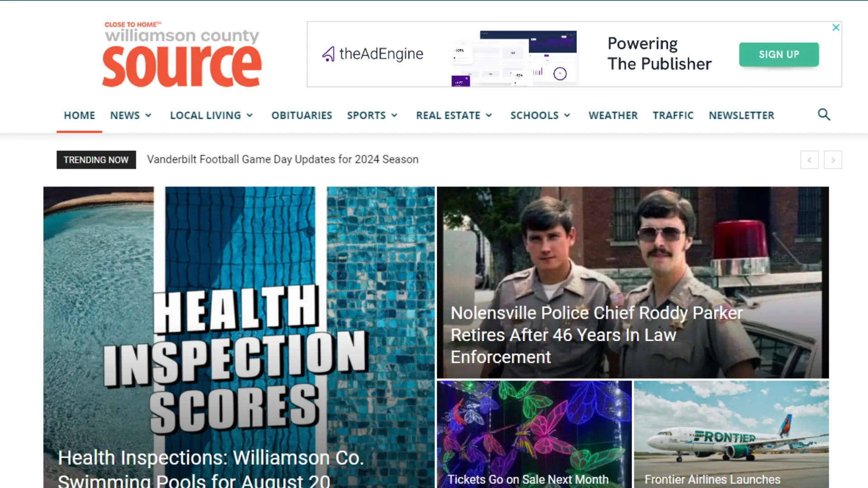Viewport: 868px width, 488px height.
Task: Open the Obituaries page
Action: (x=302, y=115)
